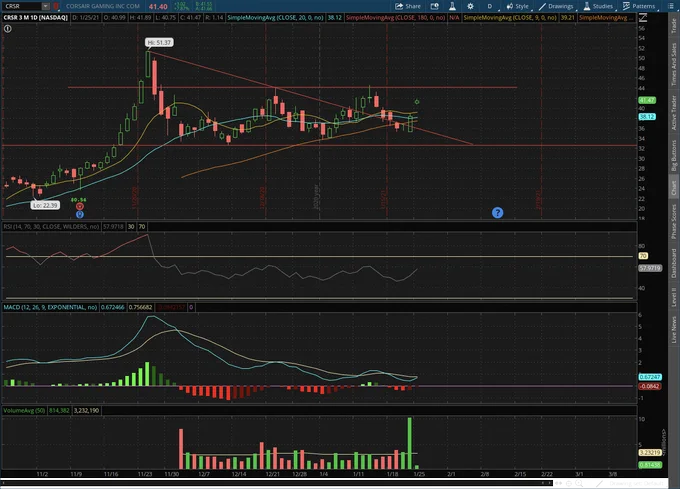Open the Studies menu
680x489 pixels.
[x=598, y=6]
